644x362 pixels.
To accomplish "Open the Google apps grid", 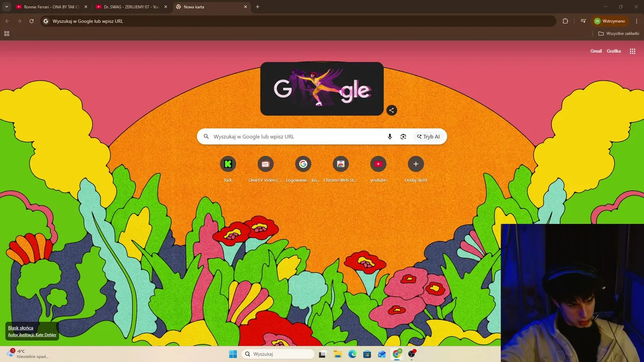I will click(x=632, y=51).
